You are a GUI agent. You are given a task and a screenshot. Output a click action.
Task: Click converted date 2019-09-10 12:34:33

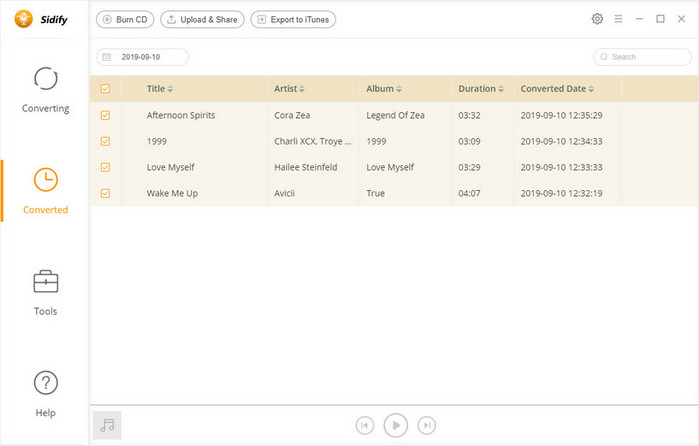(561, 141)
